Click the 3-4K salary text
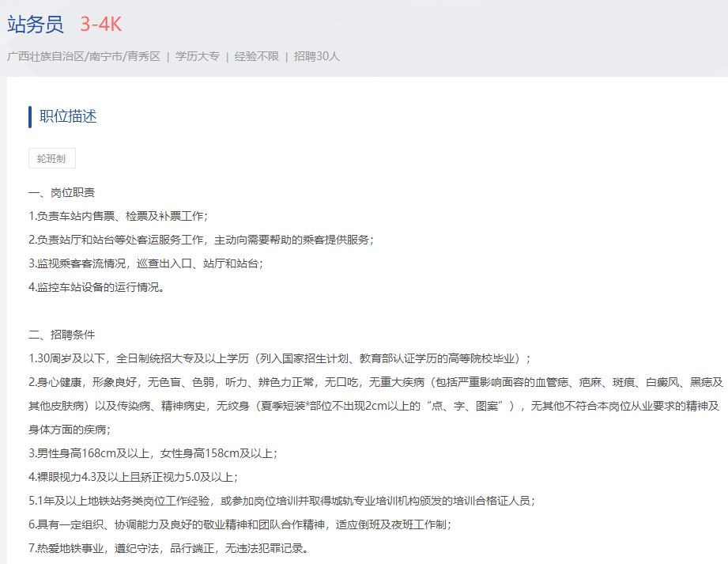728x564 pixels. click(x=100, y=25)
